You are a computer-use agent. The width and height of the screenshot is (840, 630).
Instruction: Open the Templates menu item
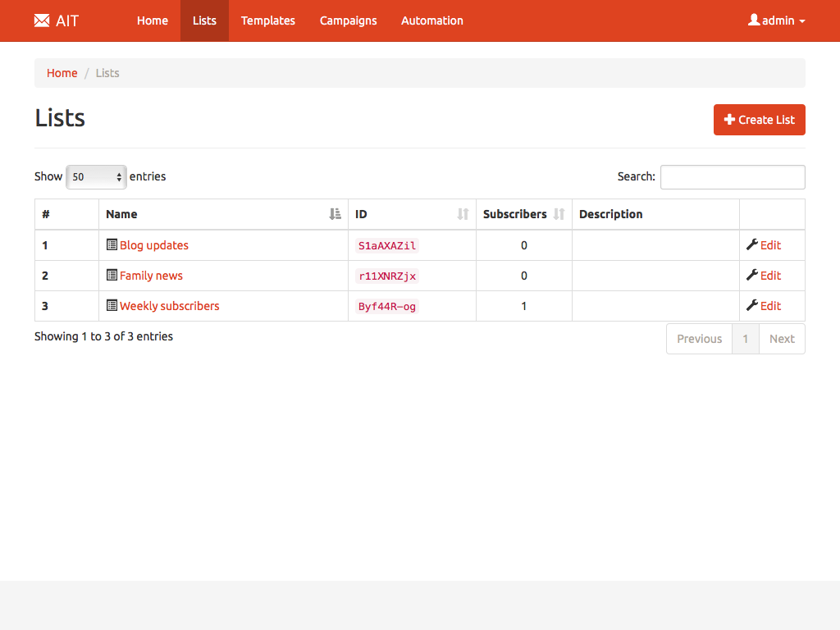(x=267, y=21)
